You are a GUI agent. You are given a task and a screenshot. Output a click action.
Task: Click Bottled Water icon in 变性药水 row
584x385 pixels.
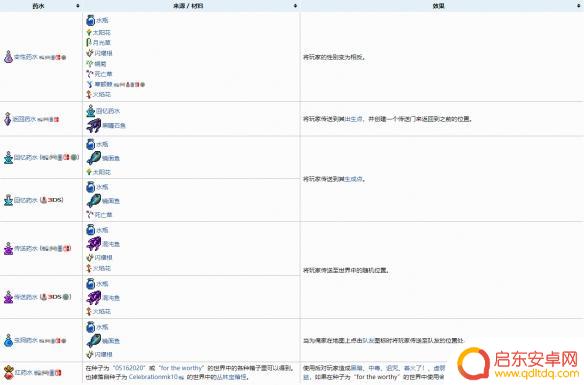pyautogui.click(x=91, y=20)
